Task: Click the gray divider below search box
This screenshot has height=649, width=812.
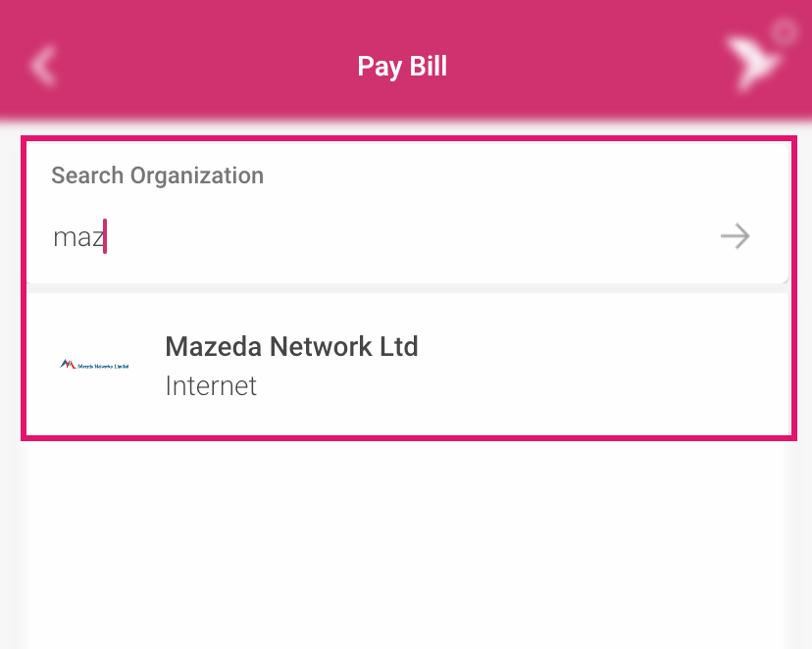Action: [x=407, y=288]
